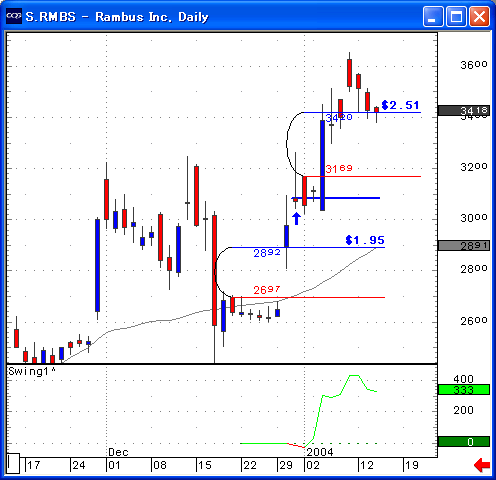Click the red scroll-back arrow at bottom right

[x=482, y=465]
